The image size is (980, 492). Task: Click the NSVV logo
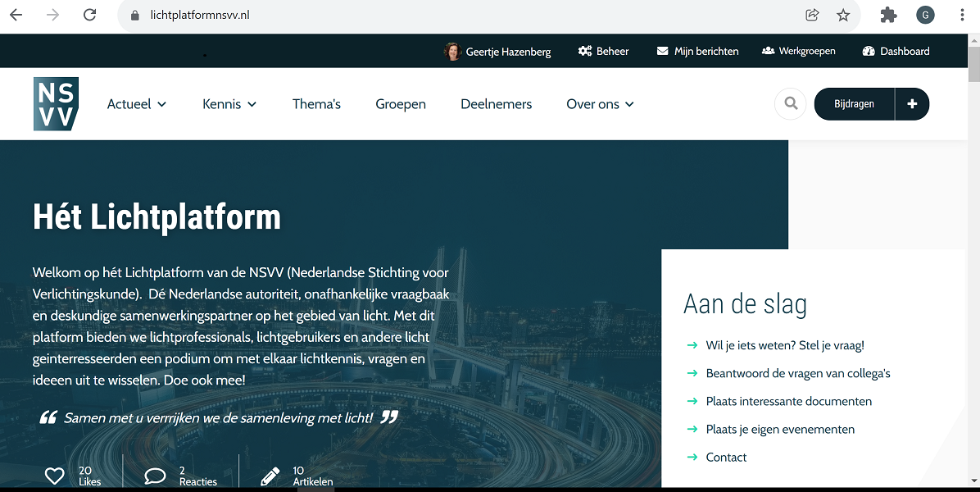coord(56,104)
